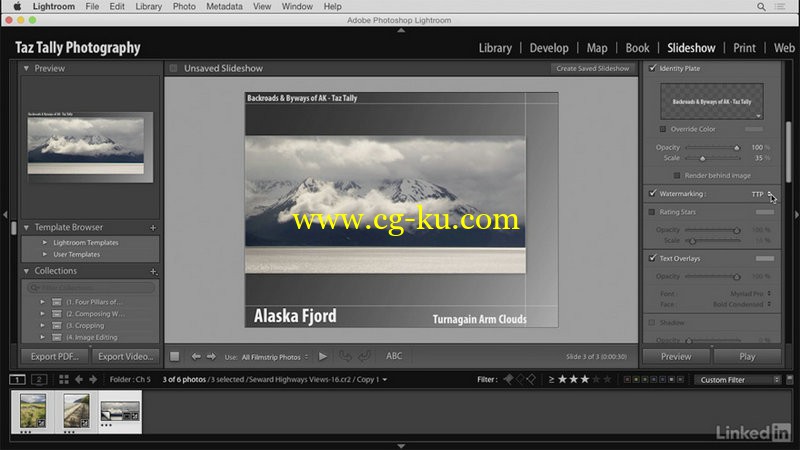Screen dimensions: 800x450
Task: Set filter rating to fourth star
Action: tap(596, 379)
